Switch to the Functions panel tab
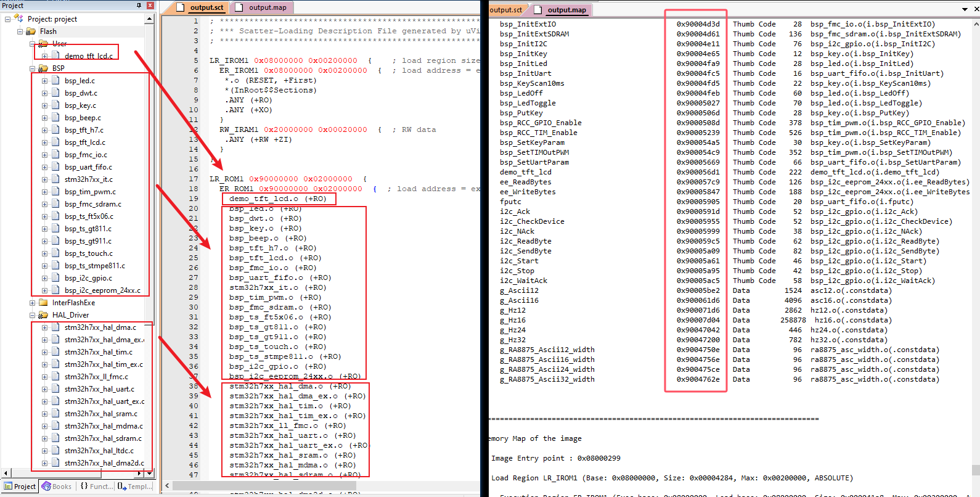The image size is (980, 497). (x=96, y=487)
